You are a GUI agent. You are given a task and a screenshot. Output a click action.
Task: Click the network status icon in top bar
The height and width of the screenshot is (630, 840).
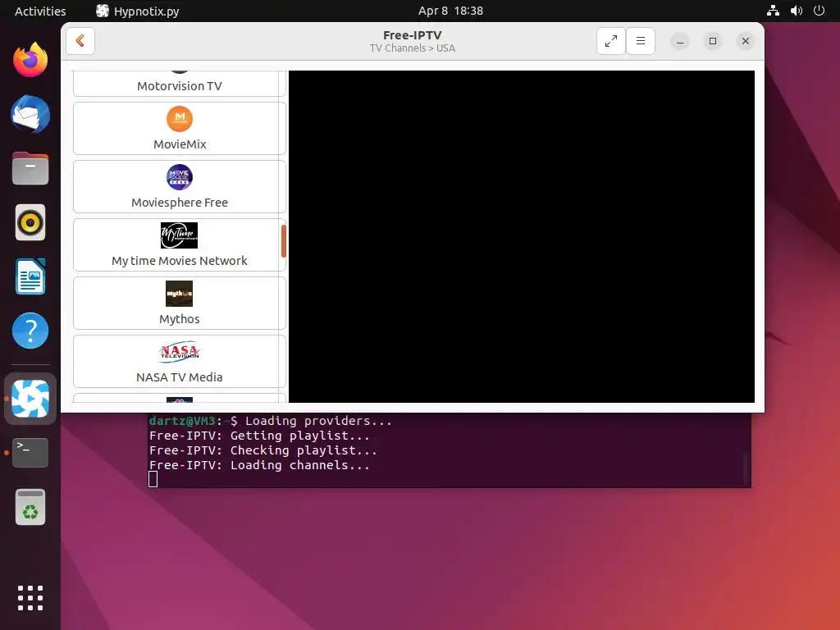(773, 11)
